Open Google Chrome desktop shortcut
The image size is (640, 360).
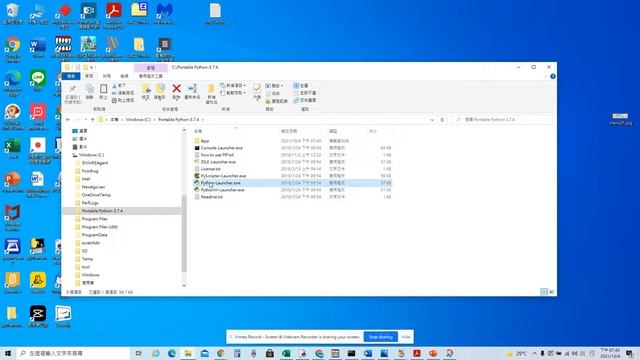click(x=13, y=49)
